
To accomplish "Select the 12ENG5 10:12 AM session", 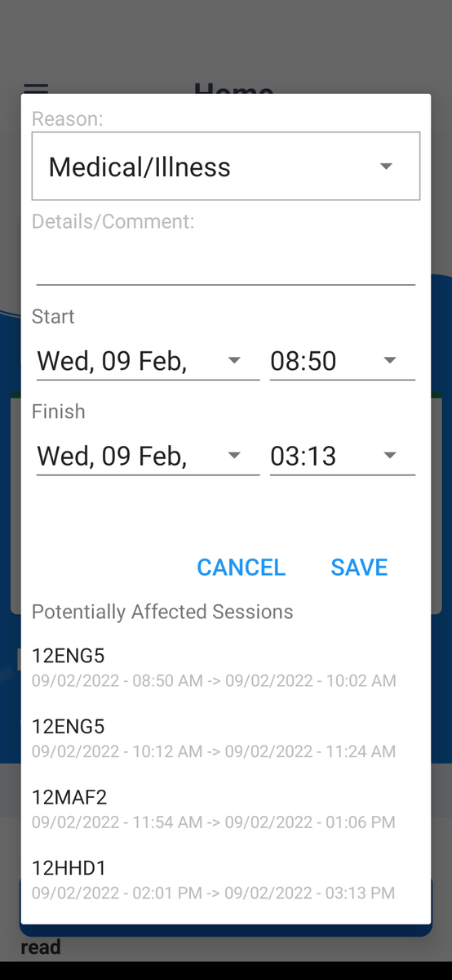I will pos(226,738).
